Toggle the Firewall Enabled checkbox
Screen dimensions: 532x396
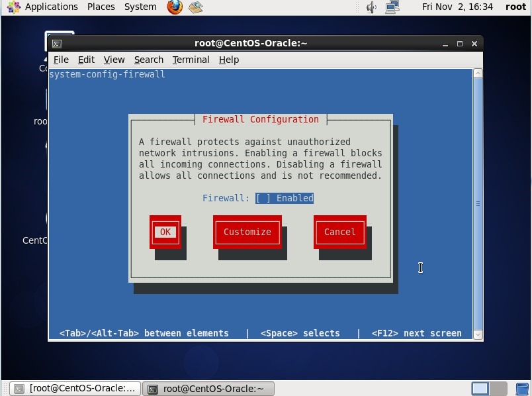click(263, 198)
